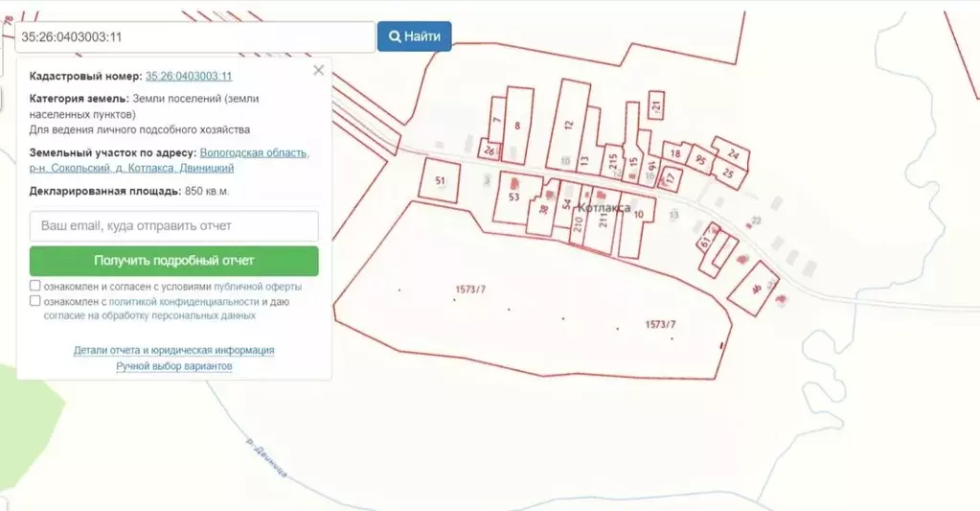
Task: Select parcel 24 on the map
Action: coord(734,153)
